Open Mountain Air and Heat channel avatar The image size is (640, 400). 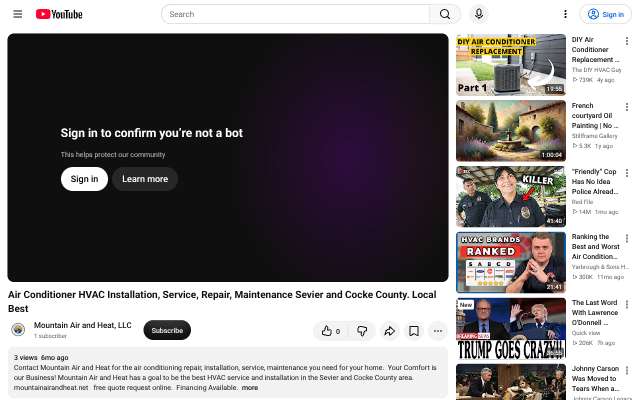18,329
